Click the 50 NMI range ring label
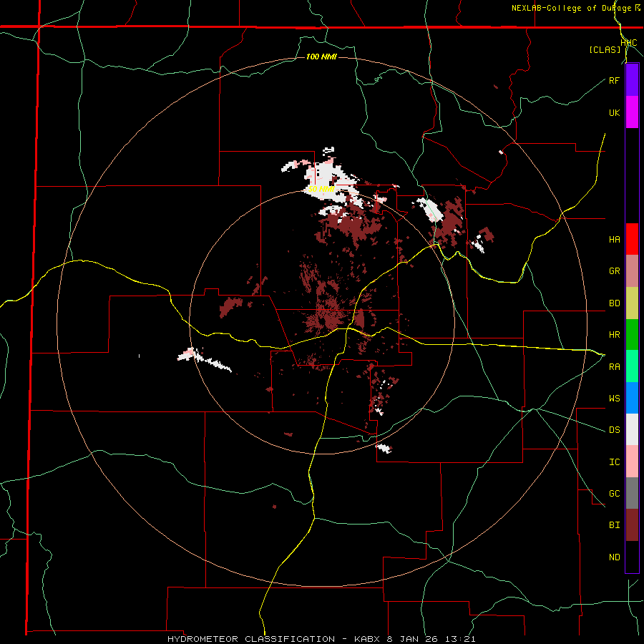 point(321,189)
